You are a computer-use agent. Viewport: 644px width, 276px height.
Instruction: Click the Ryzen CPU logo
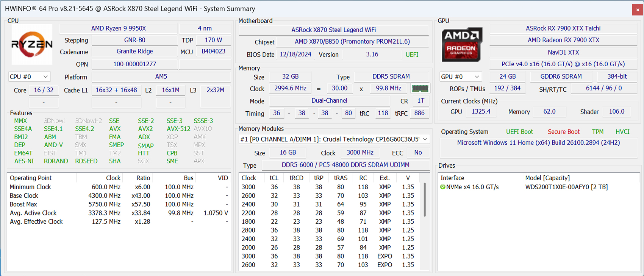click(x=32, y=44)
